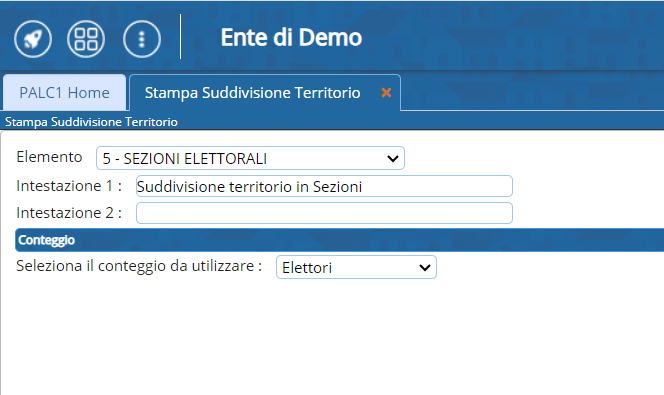
Task: Click the Intestazione 1 label
Action: (69, 186)
